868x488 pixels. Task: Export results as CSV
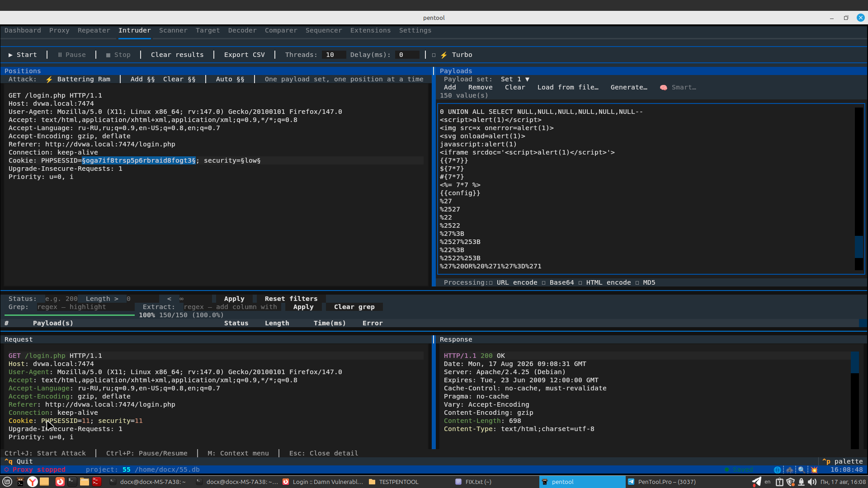[245, 55]
